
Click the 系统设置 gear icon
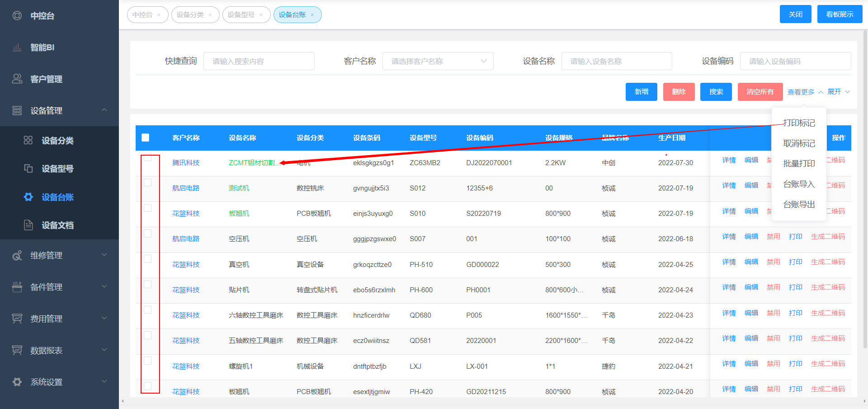point(17,382)
